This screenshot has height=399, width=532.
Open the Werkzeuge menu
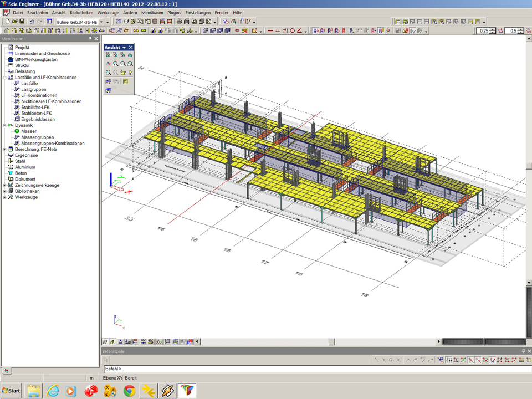click(108, 12)
